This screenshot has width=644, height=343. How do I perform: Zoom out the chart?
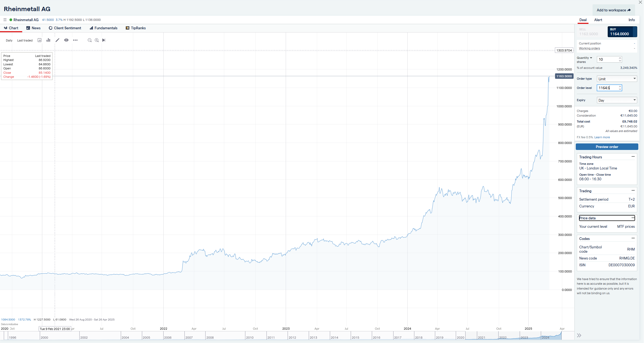click(90, 40)
